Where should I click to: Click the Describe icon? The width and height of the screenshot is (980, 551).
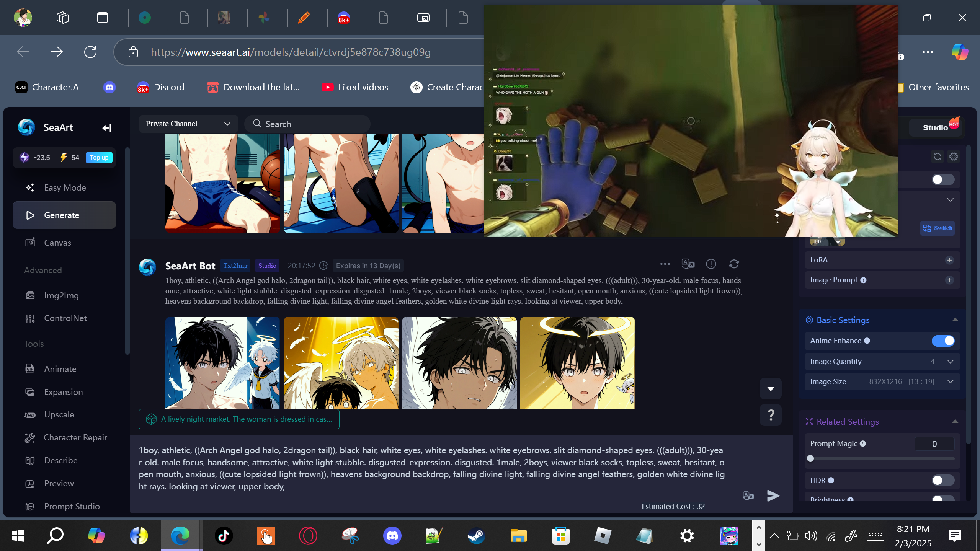pyautogui.click(x=30, y=461)
